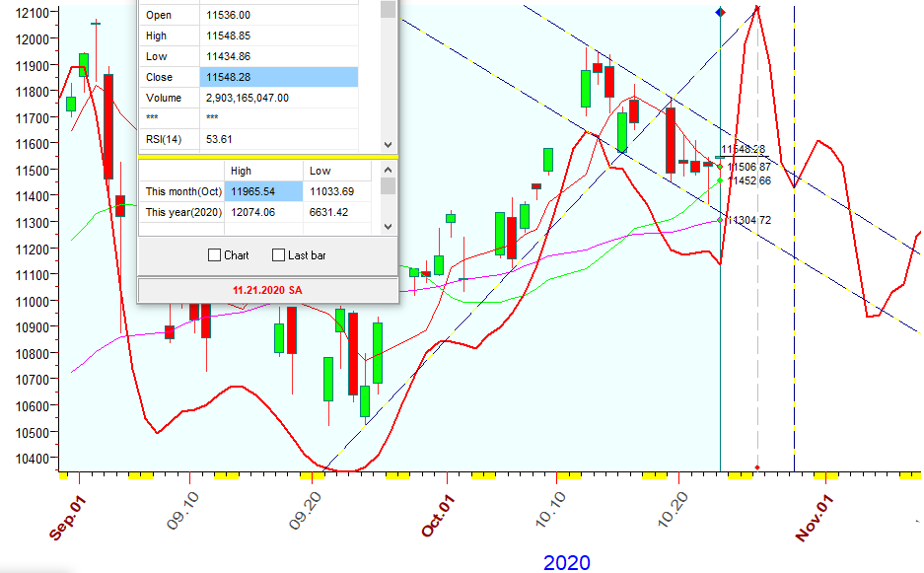
Task: Enable the Chart checkbox
Action: 215,255
